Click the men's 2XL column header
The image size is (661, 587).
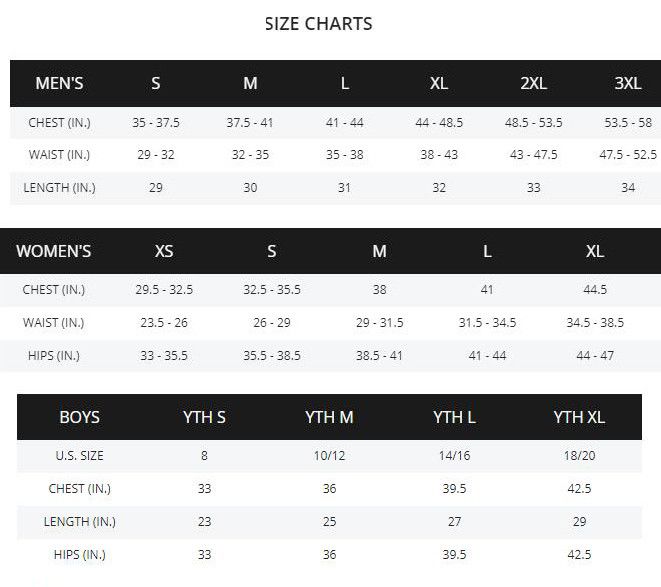pos(533,83)
